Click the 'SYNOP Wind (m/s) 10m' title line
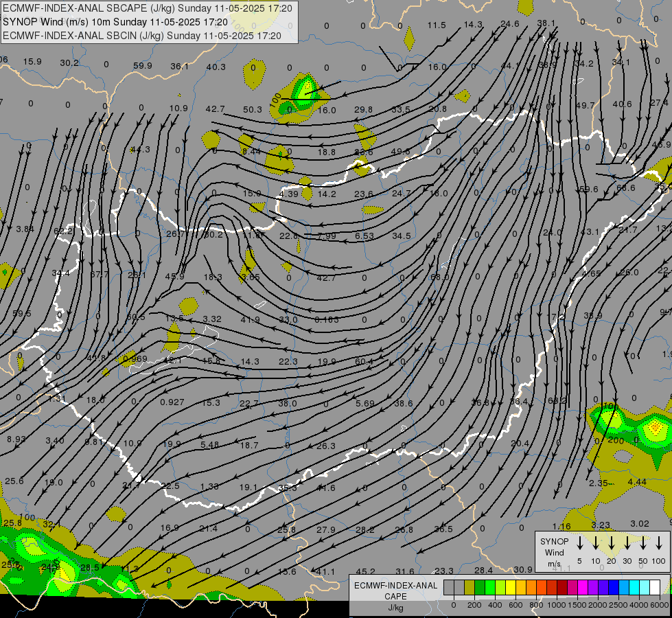The height and width of the screenshot is (618, 672). [x=115, y=22]
